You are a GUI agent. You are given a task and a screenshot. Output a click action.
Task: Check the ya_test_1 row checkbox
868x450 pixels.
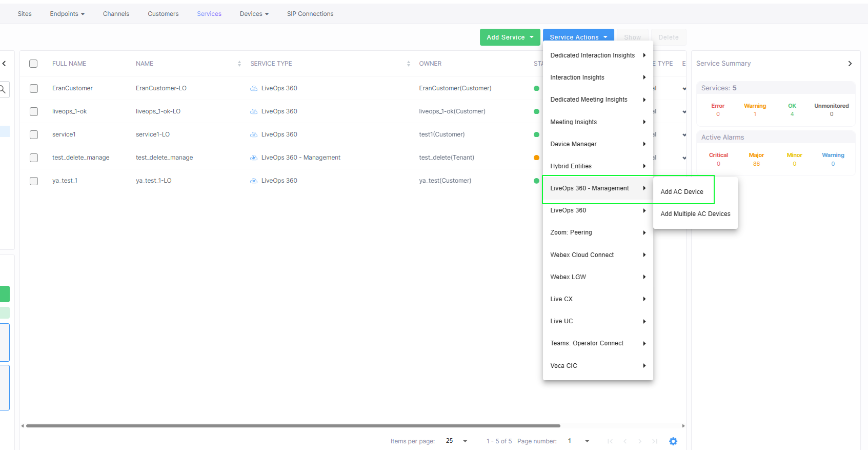click(x=34, y=181)
